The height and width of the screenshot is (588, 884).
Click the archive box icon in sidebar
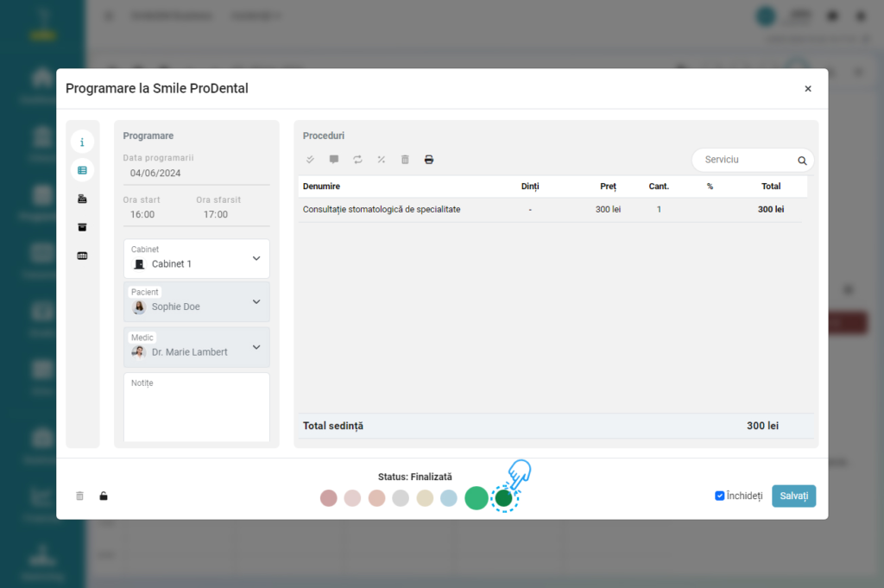point(82,227)
